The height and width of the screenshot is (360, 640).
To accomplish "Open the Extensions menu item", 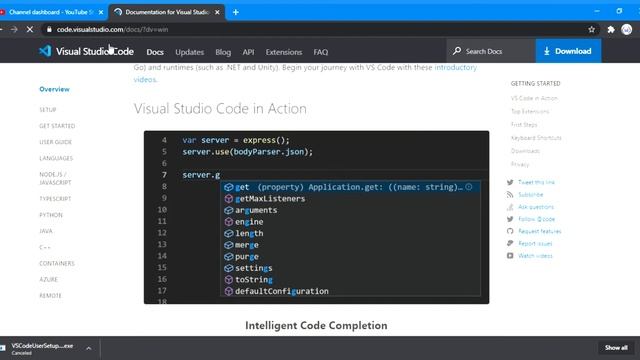I will [x=284, y=52].
